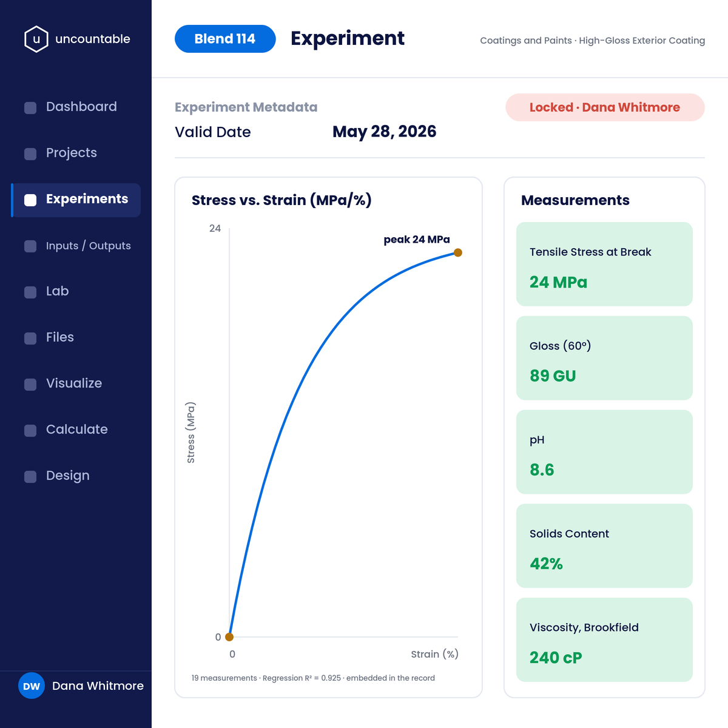Click the 19 measurements regression footnote
Screen dimensions: 728x728
313,678
